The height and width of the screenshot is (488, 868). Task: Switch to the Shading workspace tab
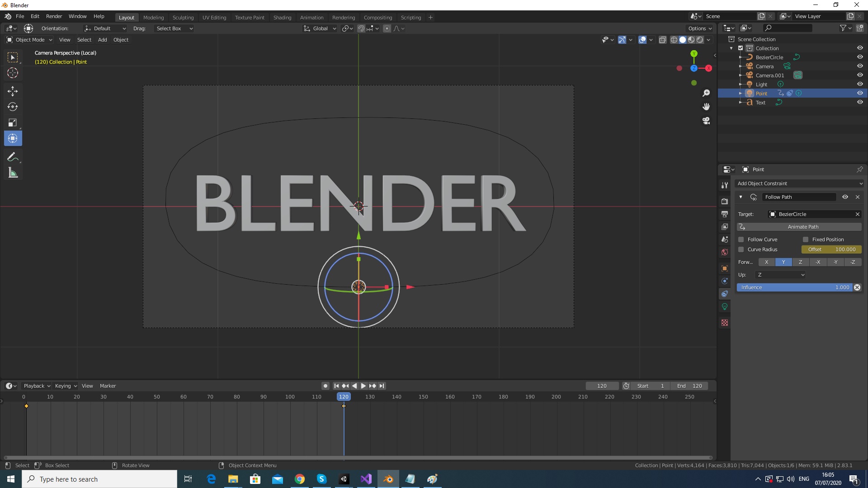pos(282,17)
